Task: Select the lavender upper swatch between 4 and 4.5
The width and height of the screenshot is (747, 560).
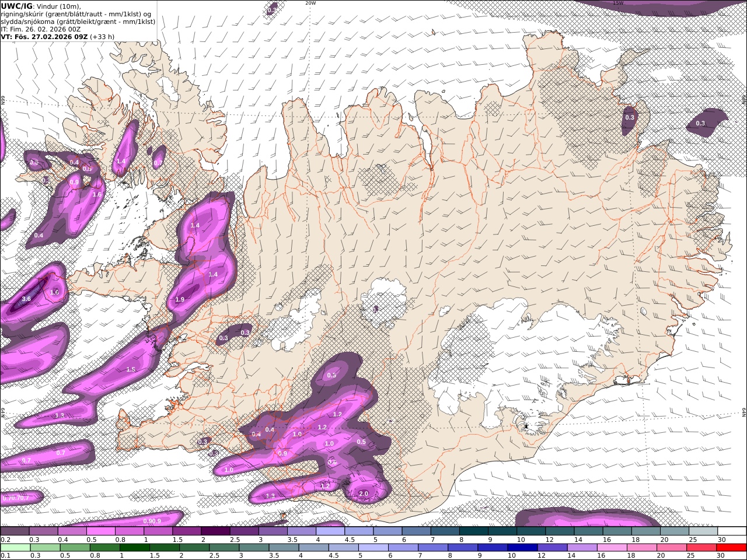Action: click(331, 531)
